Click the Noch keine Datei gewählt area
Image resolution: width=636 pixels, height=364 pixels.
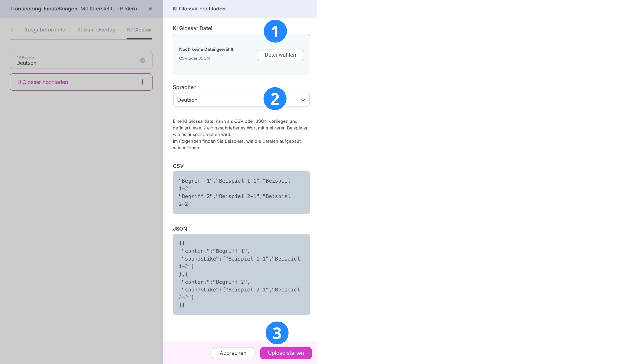pos(206,50)
